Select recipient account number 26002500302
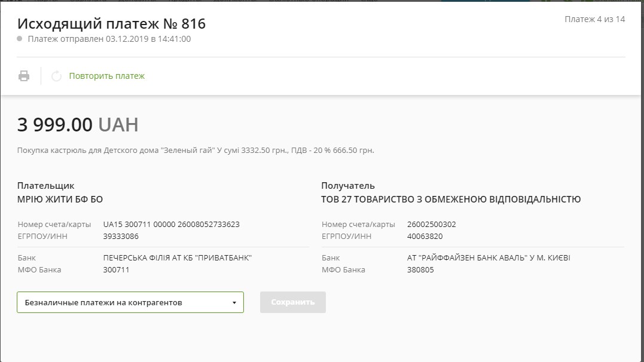This screenshot has height=362, width=644. (431, 225)
